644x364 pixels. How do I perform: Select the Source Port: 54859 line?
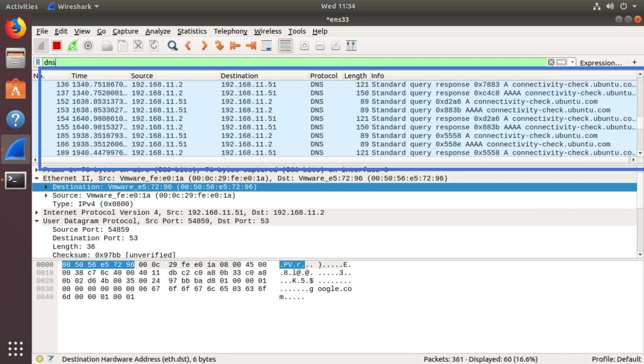coord(335,229)
